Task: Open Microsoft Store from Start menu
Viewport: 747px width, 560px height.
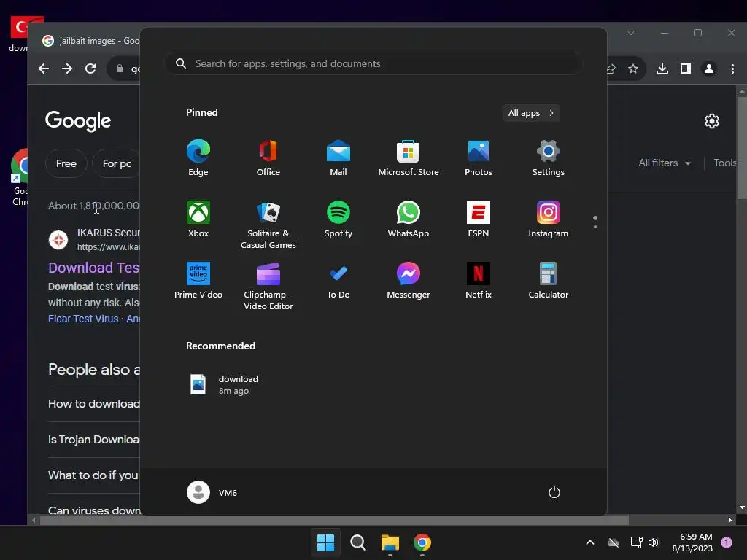Action: pos(409,158)
